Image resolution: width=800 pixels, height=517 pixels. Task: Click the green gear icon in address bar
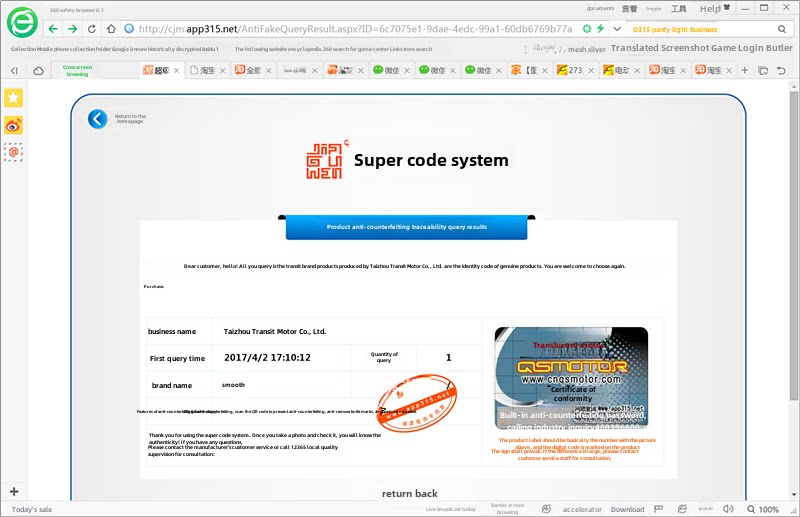[587, 29]
